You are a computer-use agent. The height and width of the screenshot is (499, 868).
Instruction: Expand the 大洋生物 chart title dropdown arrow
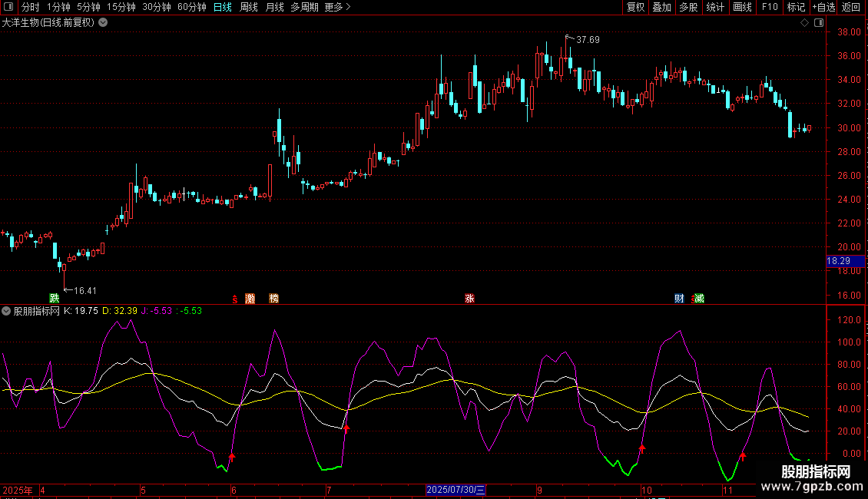coord(104,23)
